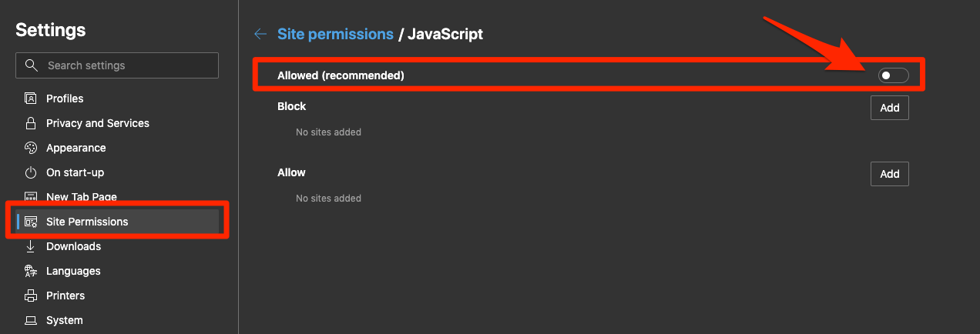Open the Site permissions breadcrumb link

[x=335, y=34]
